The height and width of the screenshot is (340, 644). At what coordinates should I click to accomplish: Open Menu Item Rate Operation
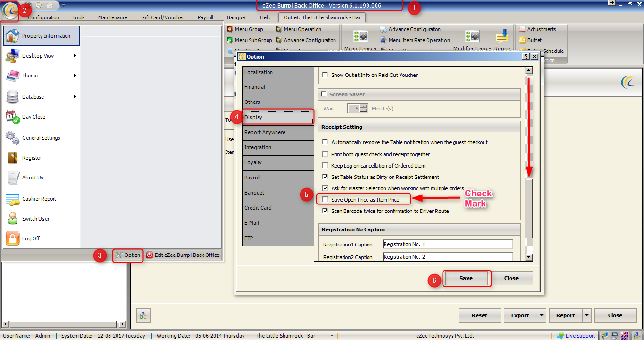(x=415, y=40)
